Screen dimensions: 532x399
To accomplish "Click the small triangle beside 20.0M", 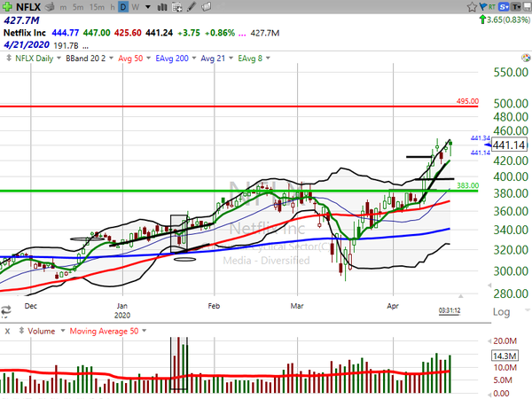I will (489, 340).
